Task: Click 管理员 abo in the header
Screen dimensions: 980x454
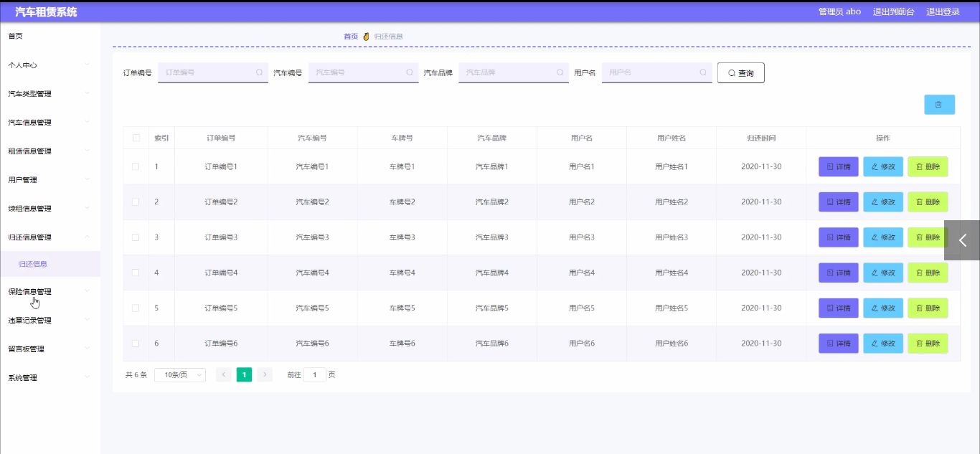Action: tap(839, 11)
